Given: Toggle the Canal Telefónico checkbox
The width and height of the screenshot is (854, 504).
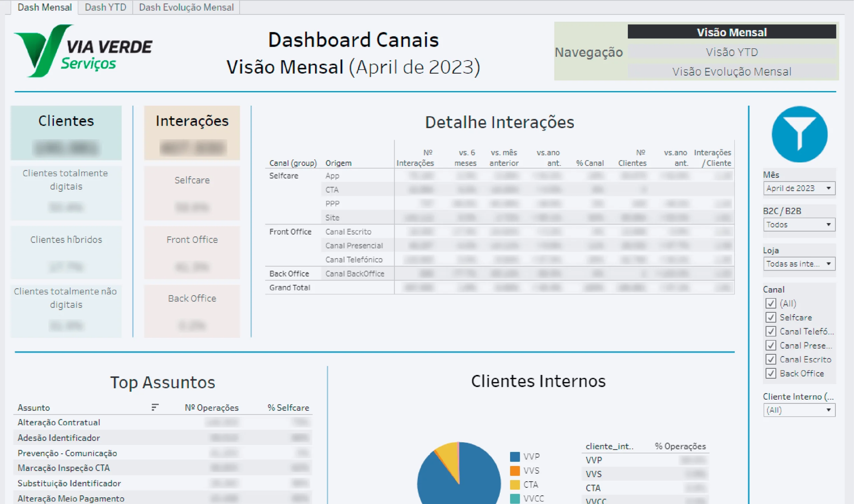Looking at the screenshot, I should click(x=771, y=331).
